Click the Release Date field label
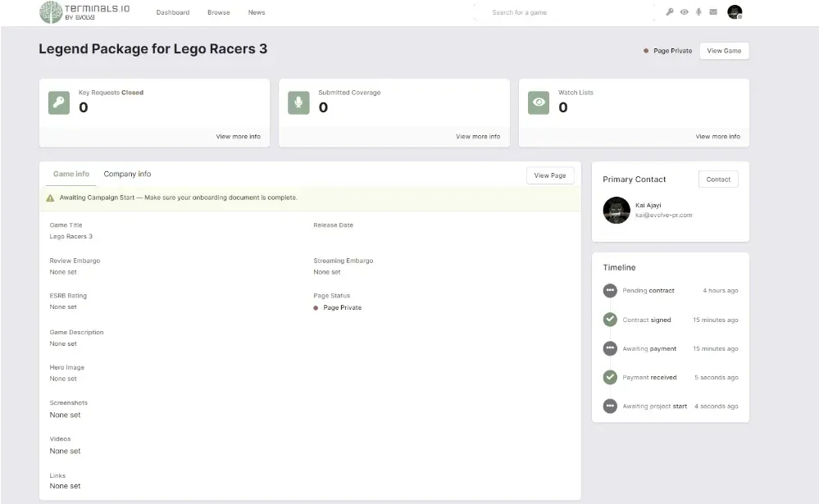The width and height of the screenshot is (819, 504). pyautogui.click(x=333, y=225)
